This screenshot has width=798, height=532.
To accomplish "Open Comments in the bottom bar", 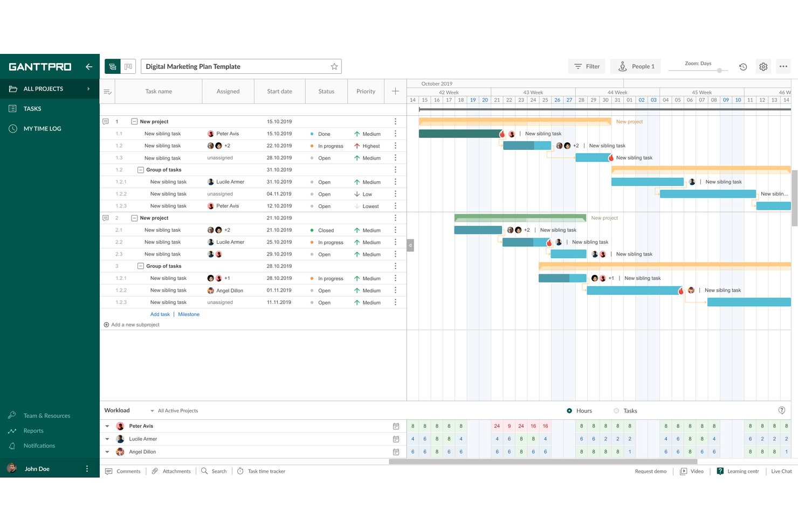I will tap(123, 471).
